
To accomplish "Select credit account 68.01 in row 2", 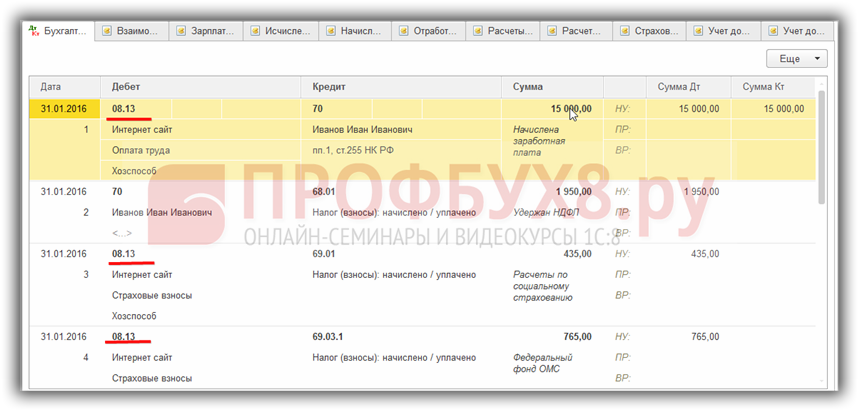I will click(x=326, y=191).
